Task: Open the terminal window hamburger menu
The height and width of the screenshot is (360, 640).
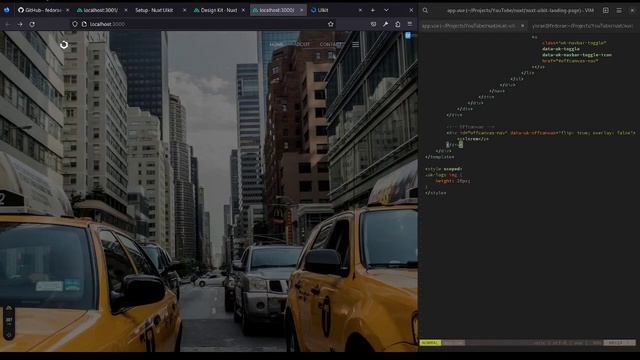Action: coord(619,10)
